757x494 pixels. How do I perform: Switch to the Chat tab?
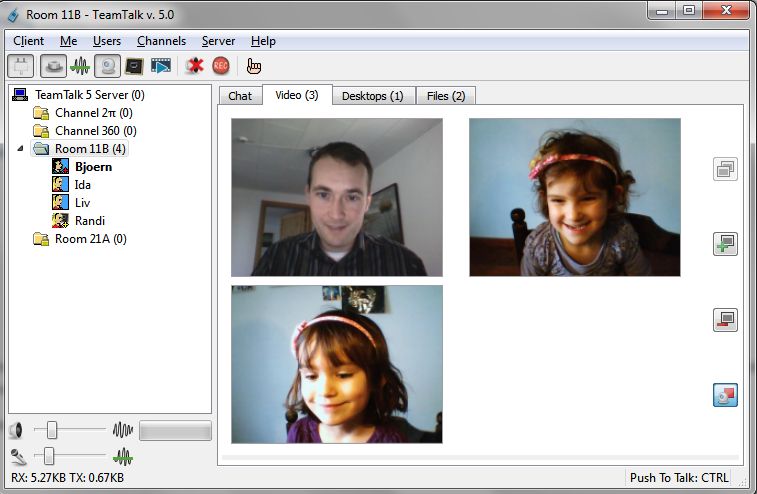pyautogui.click(x=240, y=96)
